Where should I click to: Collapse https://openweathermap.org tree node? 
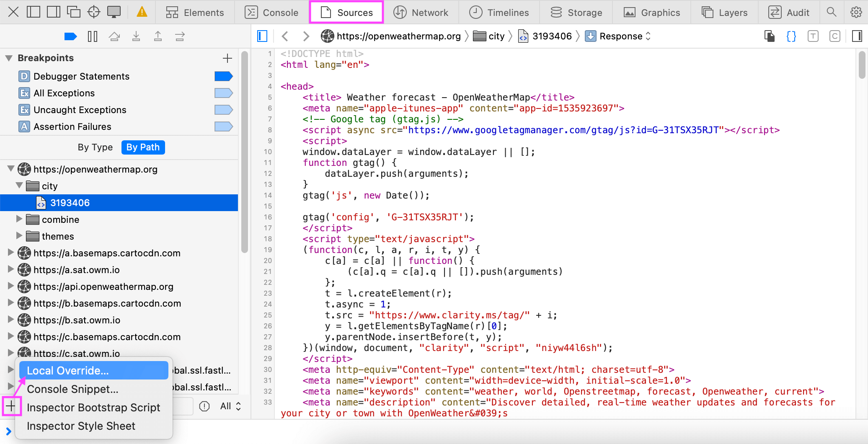(11, 169)
